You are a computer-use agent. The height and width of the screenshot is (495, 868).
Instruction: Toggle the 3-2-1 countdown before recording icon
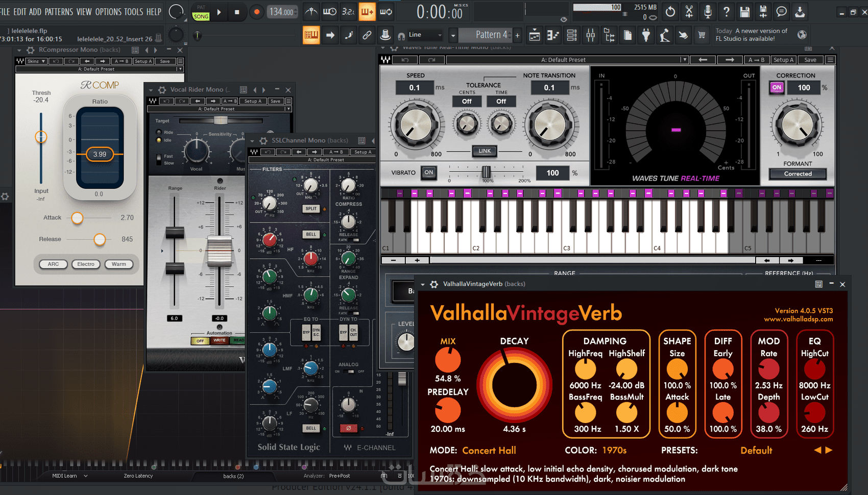(348, 12)
